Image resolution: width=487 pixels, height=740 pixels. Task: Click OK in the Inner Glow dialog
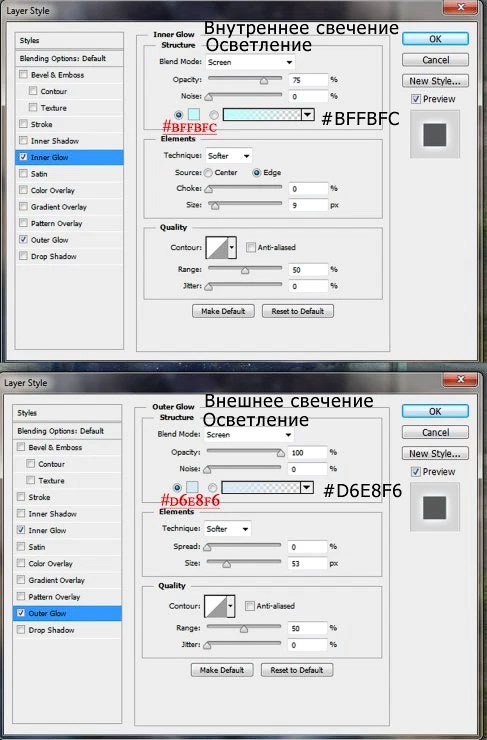(x=435, y=39)
